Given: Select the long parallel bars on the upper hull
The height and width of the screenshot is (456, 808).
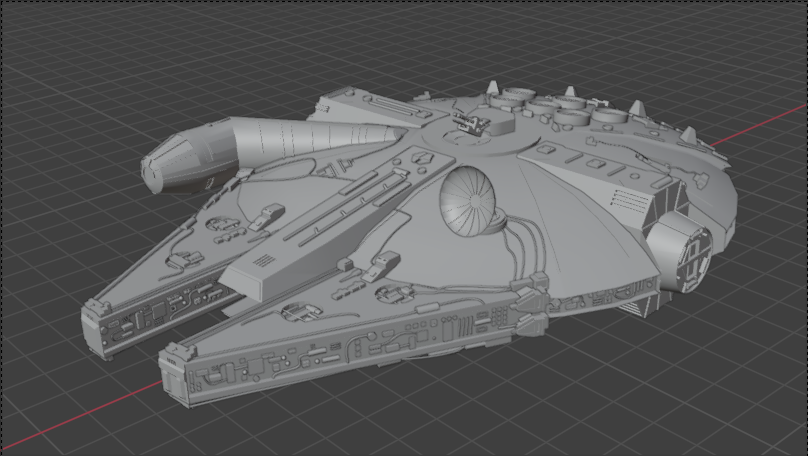Looking at the screenshot, I should tap(345, 202).
